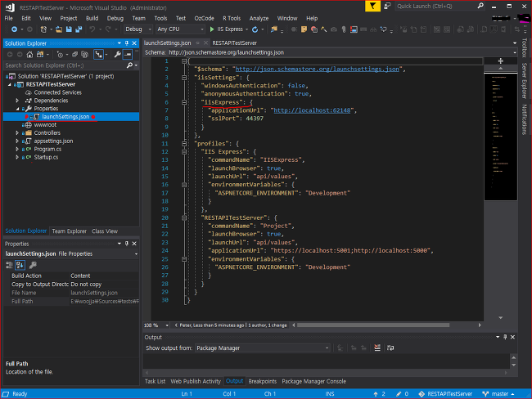Click the New Project toolbar icon
532x399 pixels.
click(x=43, y=29)
